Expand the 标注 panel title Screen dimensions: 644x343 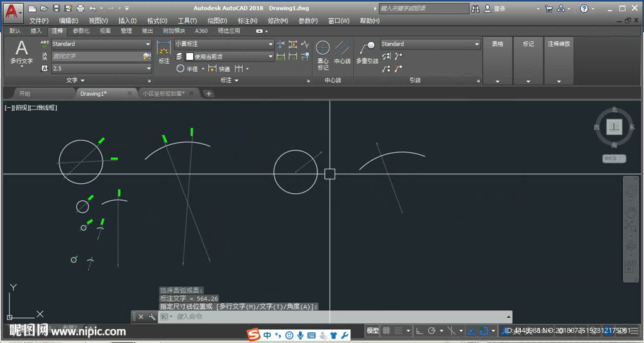pyautogui.click(x=230, y=80)
